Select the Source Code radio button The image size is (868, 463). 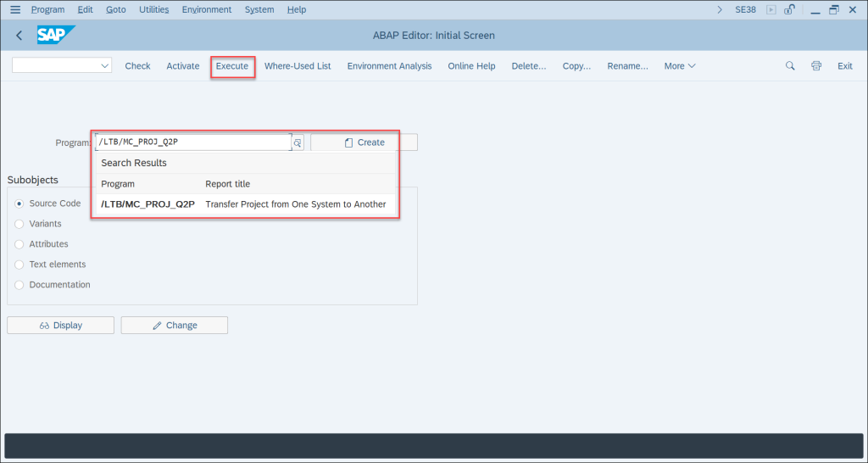click(x=19, y=204)
